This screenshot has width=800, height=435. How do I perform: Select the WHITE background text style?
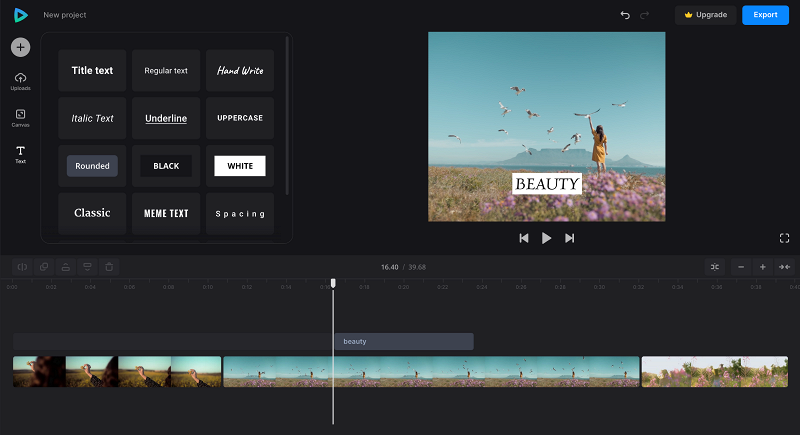(240, 166)
